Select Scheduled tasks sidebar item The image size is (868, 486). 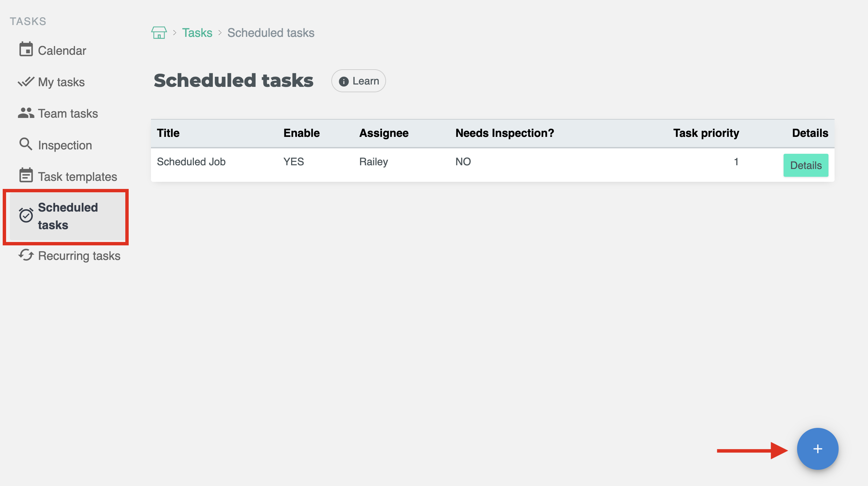(67, 216)
